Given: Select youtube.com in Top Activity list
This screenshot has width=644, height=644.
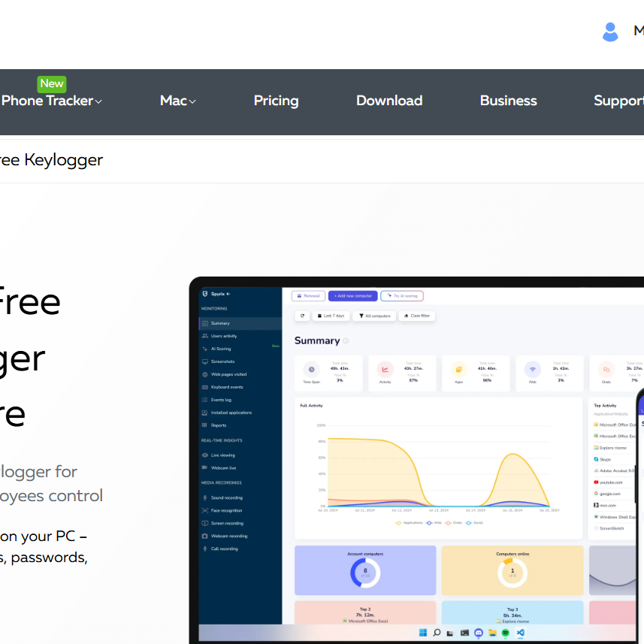Looking at the screenshot, I should point(608,482).
